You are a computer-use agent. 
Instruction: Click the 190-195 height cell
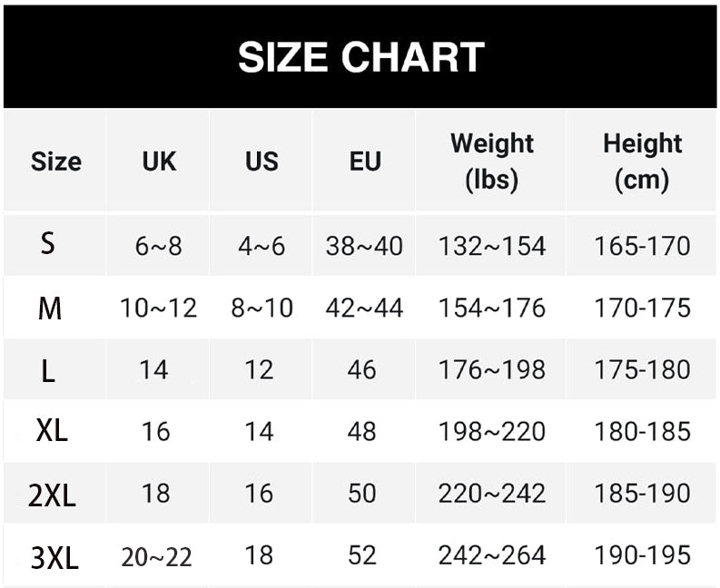pos(642,555)
